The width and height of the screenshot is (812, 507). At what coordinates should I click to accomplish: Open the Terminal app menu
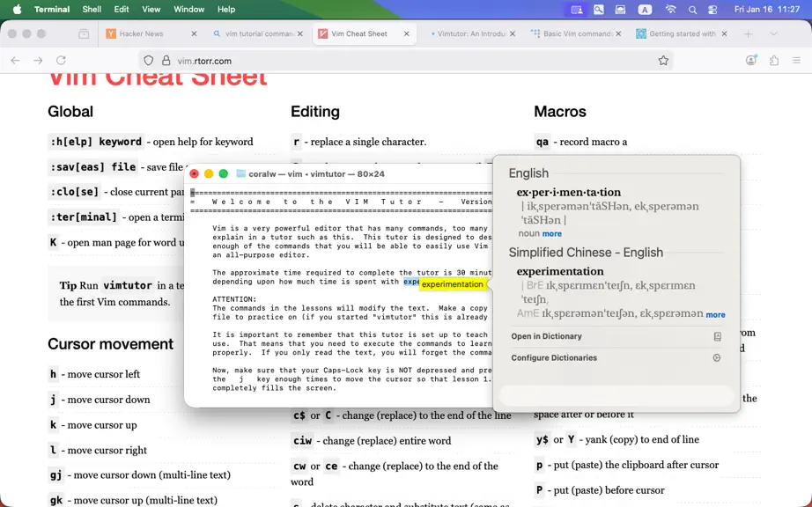(x=52, y=10)
